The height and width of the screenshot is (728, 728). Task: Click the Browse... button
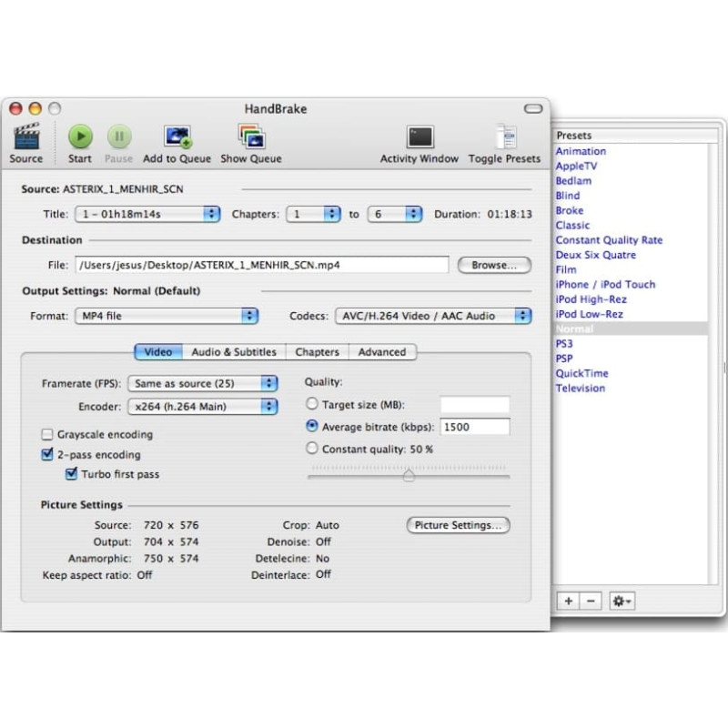[494, 265]
